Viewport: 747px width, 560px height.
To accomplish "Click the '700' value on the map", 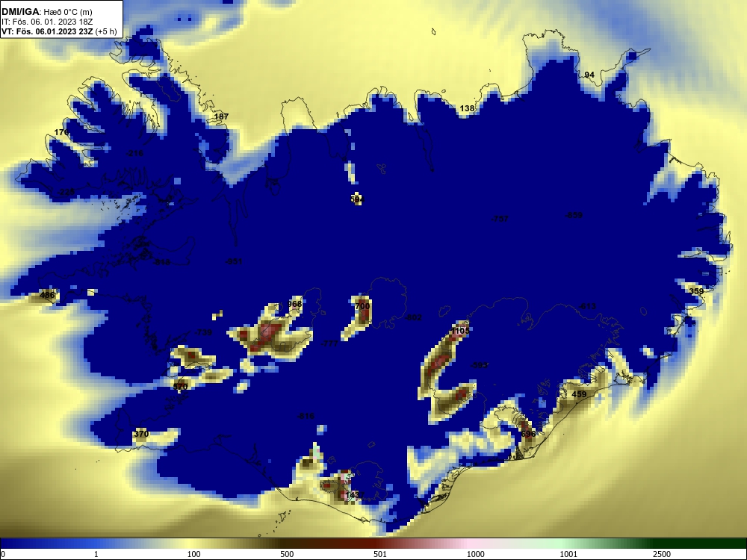I will coord(362,306).
